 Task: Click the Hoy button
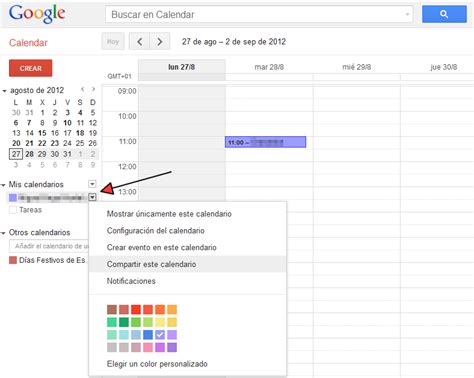point(113,42)
